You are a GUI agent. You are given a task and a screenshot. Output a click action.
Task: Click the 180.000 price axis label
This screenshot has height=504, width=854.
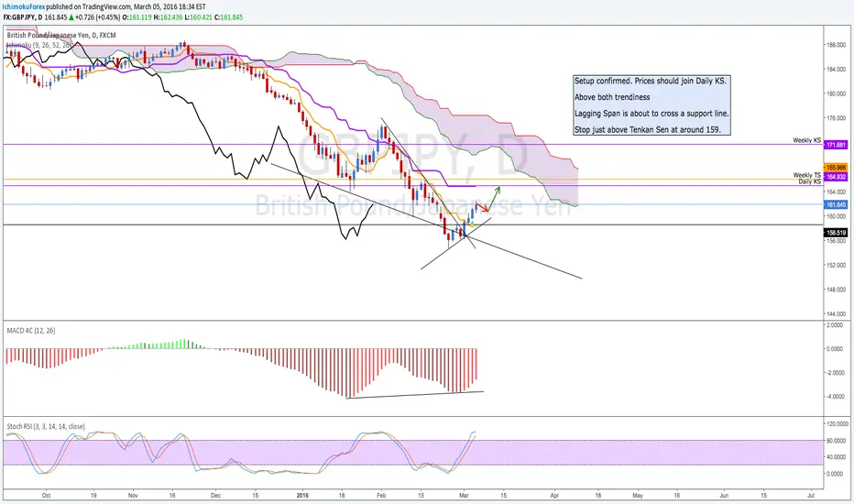pyautogui.click(x=836, y=93)
